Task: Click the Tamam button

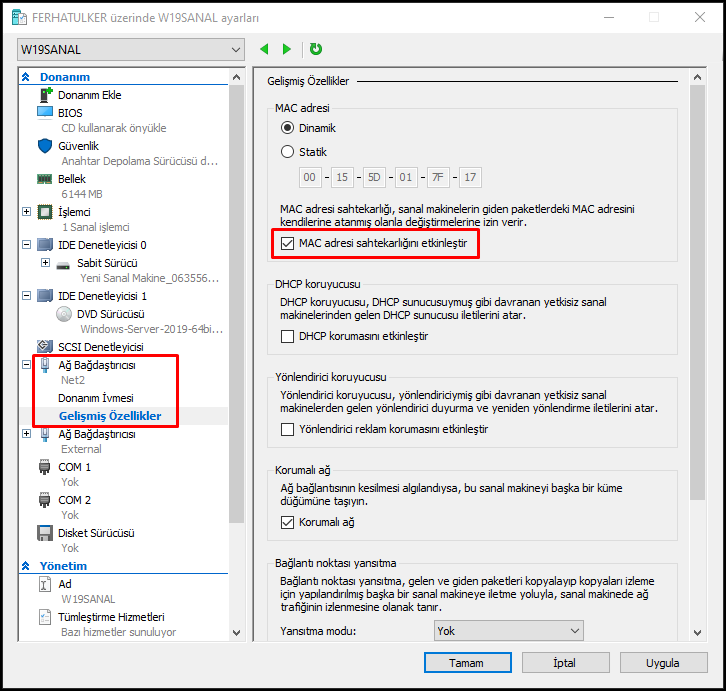Action: (466, 663)
